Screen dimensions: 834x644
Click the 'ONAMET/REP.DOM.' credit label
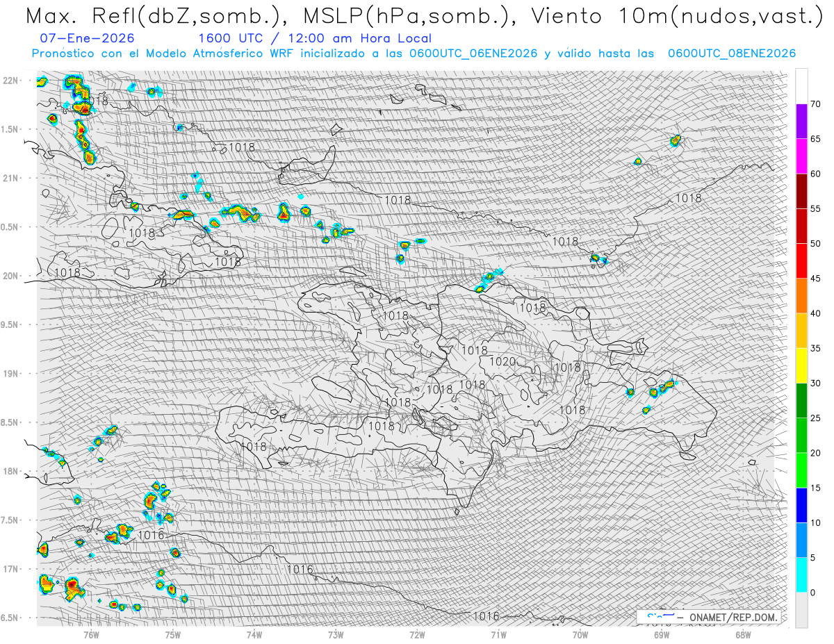(733, 617)
